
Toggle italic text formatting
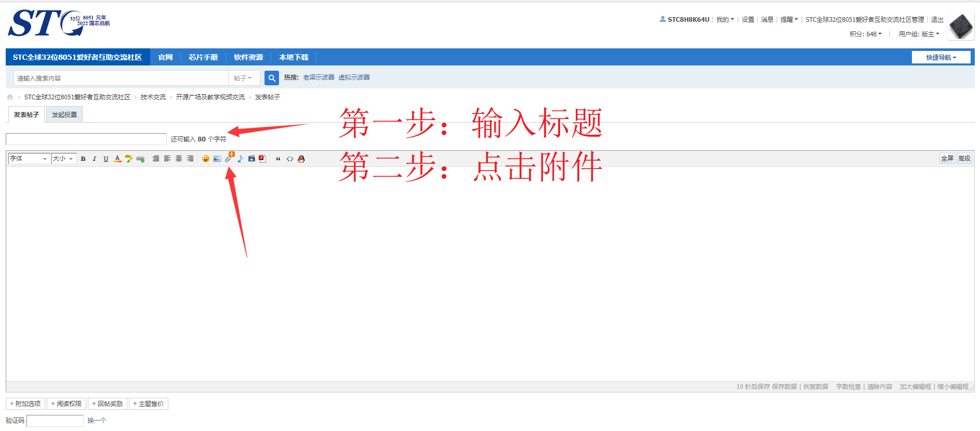click(x=95, y=159)
